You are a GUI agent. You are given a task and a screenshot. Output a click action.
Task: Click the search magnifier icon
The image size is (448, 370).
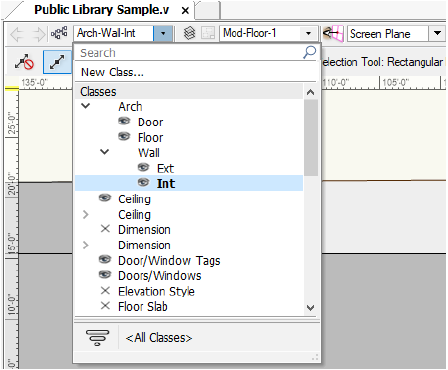click(309, 52)
